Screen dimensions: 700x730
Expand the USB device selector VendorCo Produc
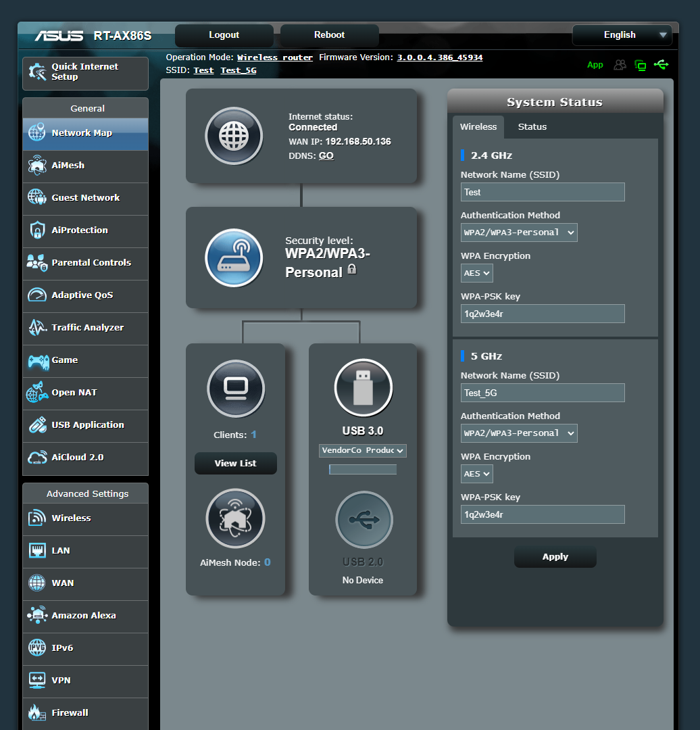363,450
